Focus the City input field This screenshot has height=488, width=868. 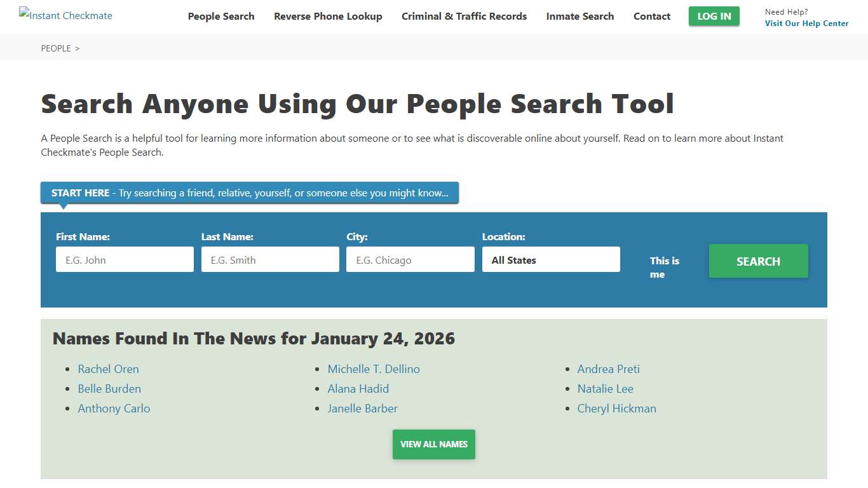410,259
